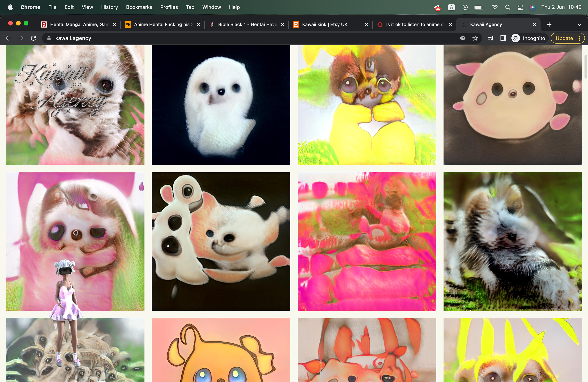
Task: Open the Profiles menu
Action: coord(169,7)
